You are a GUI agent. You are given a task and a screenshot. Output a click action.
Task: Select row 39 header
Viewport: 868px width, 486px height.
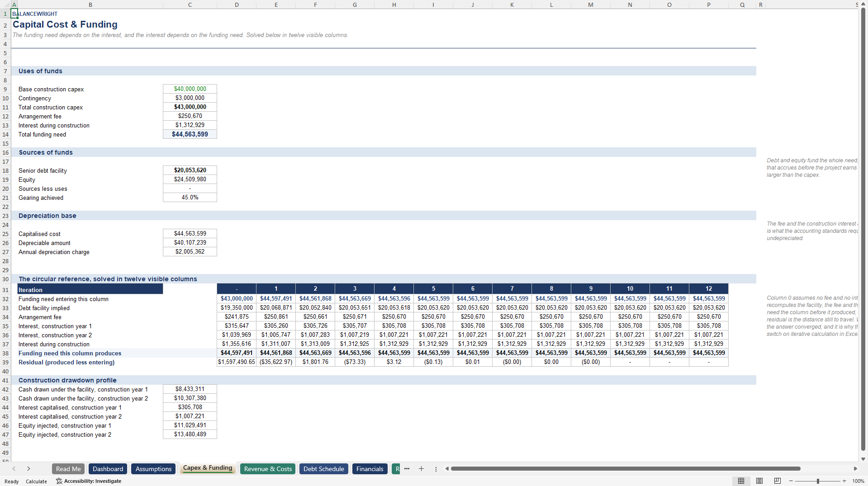click(x=5, y=362)
